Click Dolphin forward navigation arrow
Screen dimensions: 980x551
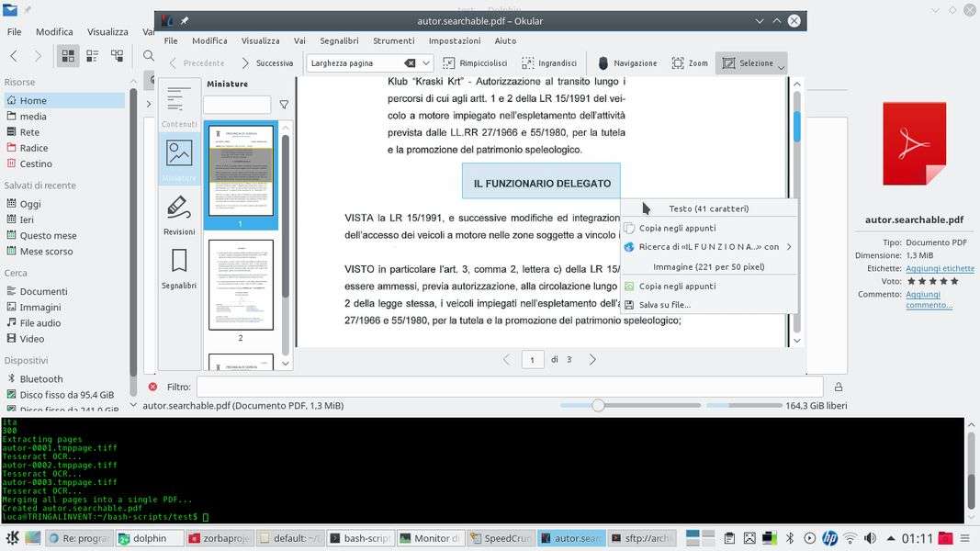[x=38, y=56]
